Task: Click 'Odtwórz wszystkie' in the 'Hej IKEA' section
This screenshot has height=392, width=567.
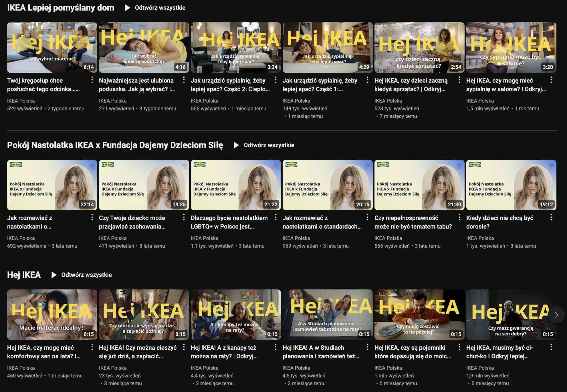Action: (x=86, y=275)
